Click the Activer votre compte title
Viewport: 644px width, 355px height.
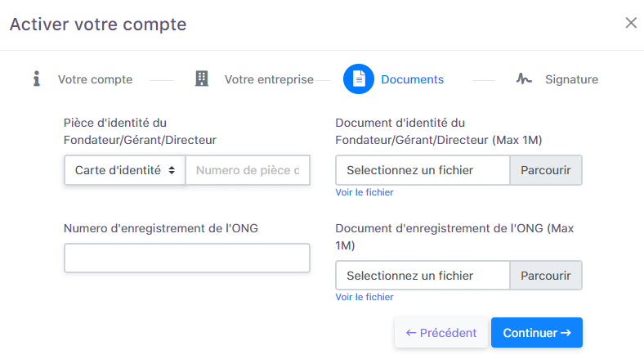pos(98,25)
